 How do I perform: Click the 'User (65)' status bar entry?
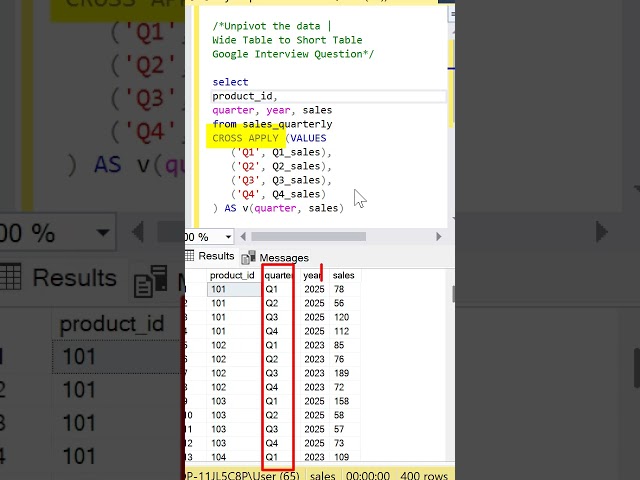point(275,476)
